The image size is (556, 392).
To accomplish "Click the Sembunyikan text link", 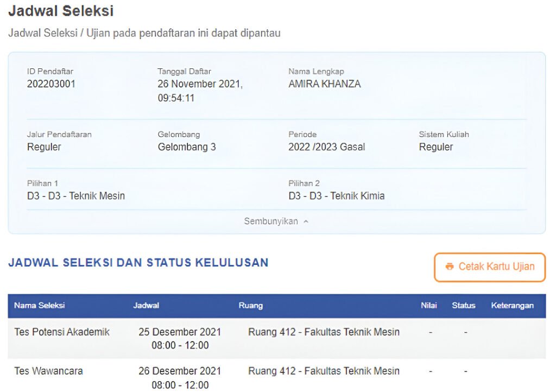I will pyautogui.click(x=270, y=222).
